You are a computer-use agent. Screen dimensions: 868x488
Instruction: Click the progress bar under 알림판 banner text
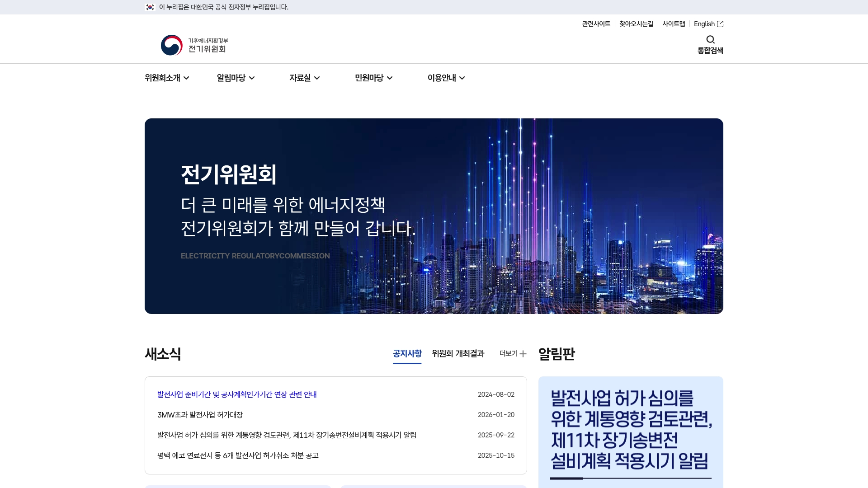pyautogui.click(x=630, y=478)
